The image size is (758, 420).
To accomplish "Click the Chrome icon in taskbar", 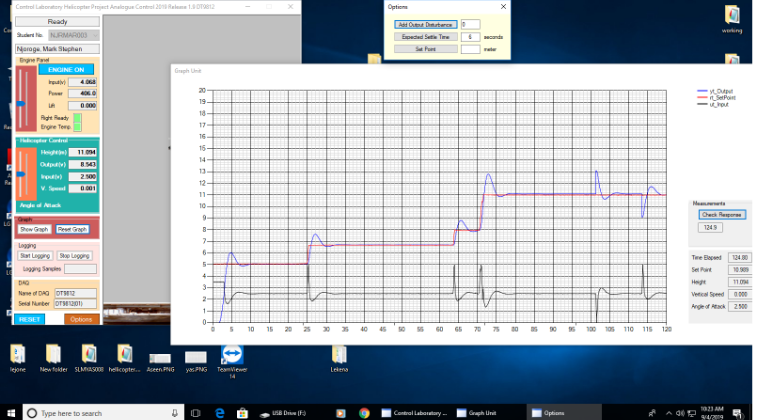I will [364, 412].
